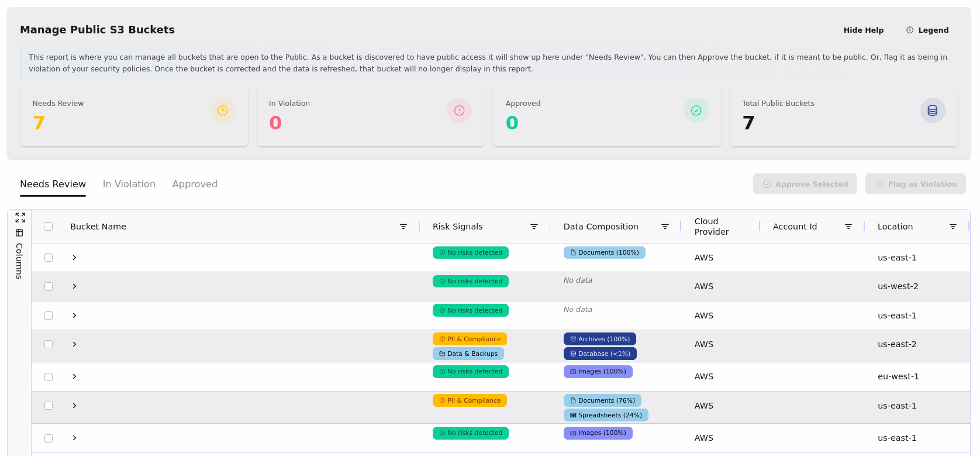Open the Columns panel icon
980x456 pixels.
pos(19,233)
